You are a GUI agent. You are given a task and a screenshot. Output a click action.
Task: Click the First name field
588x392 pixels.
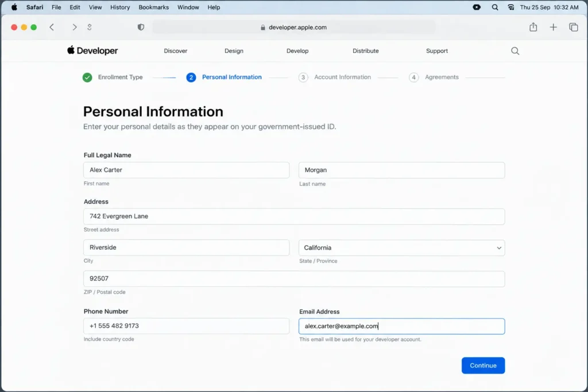[x=187, y=170]
